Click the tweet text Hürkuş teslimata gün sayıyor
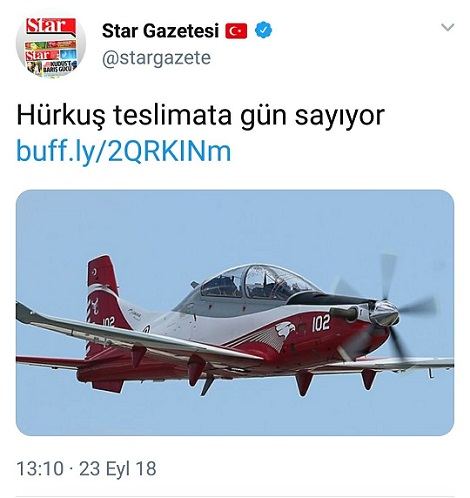 [200, 115]
